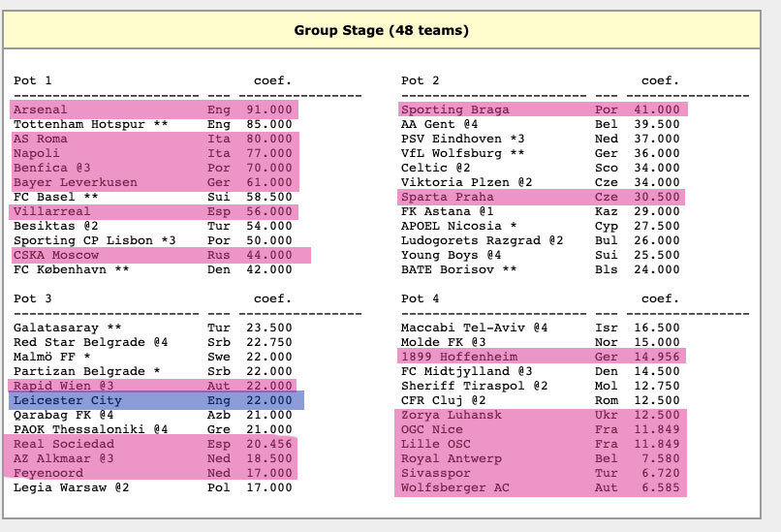
Task: Click Real Sociedad team name
Action: [x=63, y=444]
